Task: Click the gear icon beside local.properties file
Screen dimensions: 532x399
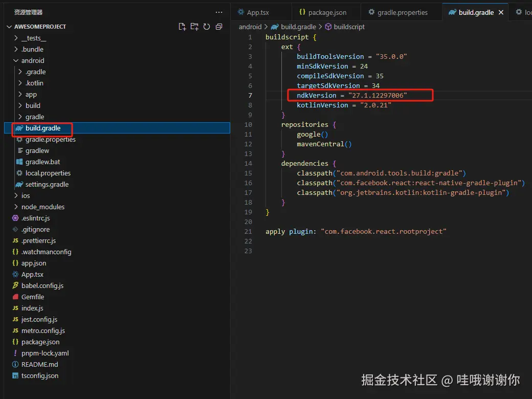Action: (x=19, y=173)
